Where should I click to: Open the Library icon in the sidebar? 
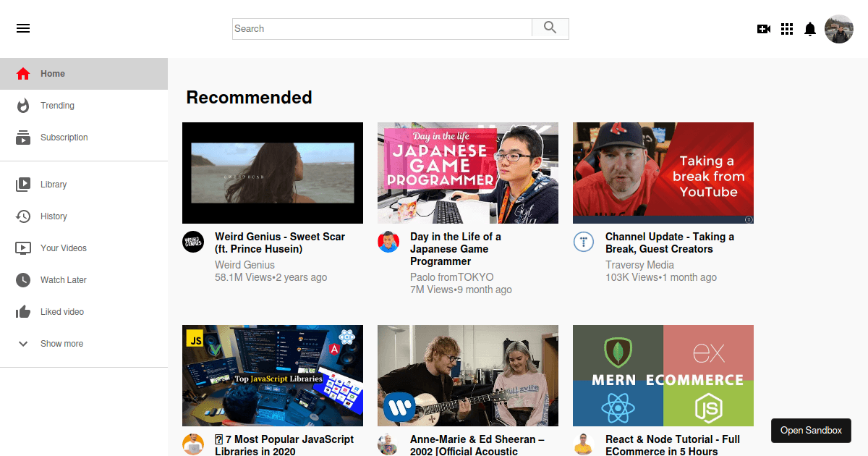point(22,184)
